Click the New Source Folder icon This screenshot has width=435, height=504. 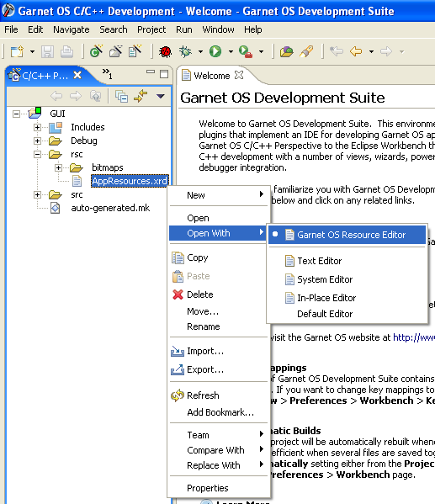point(116,51)
